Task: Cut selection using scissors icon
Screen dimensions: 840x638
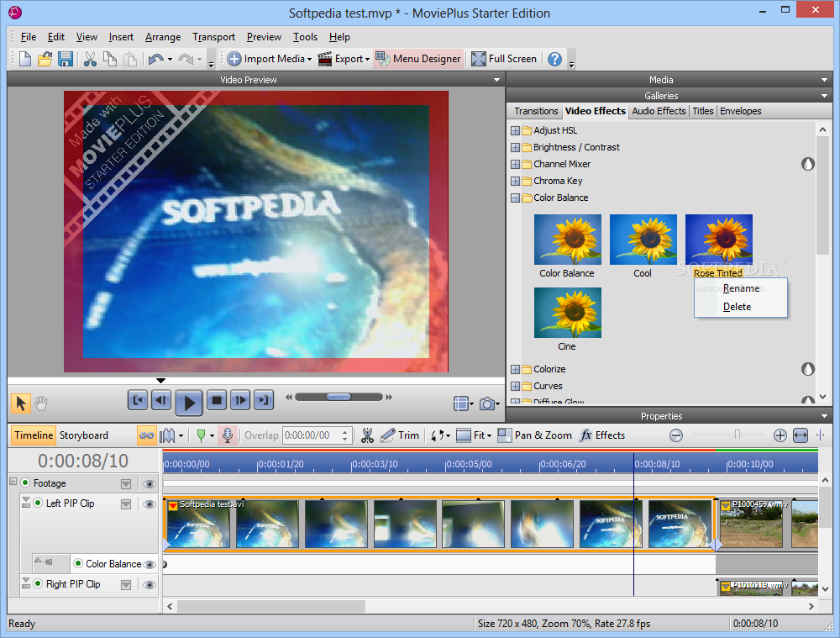Action: (90, 59)
